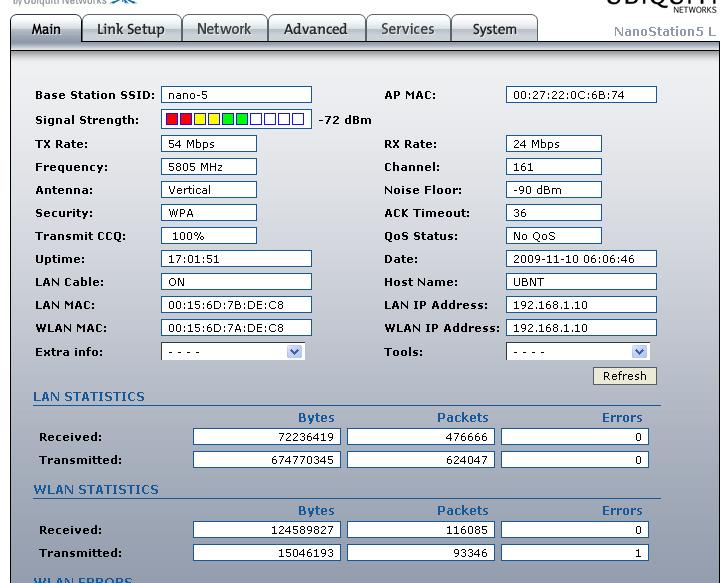Viewport: 722px width, 583px height.
Task: Select the Services tab
Action: coord(407,29)
